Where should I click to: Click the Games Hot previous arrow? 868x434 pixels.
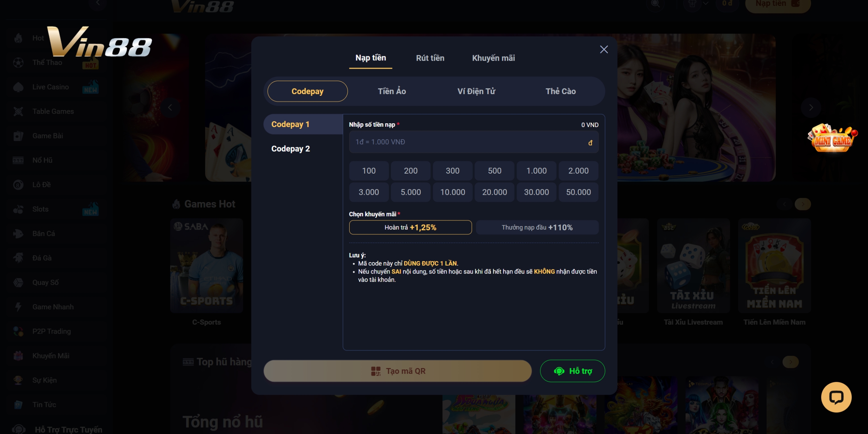tap(784, 204)
